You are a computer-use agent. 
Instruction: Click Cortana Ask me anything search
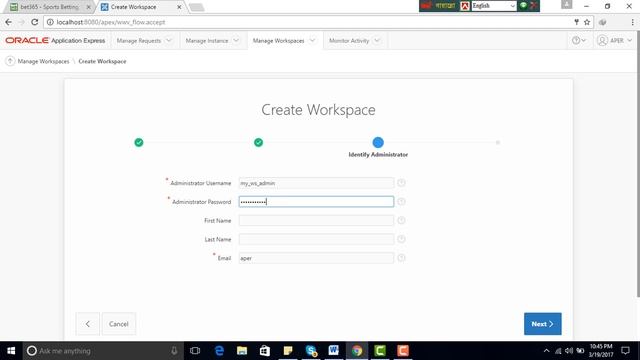click(x=102, y=351)
